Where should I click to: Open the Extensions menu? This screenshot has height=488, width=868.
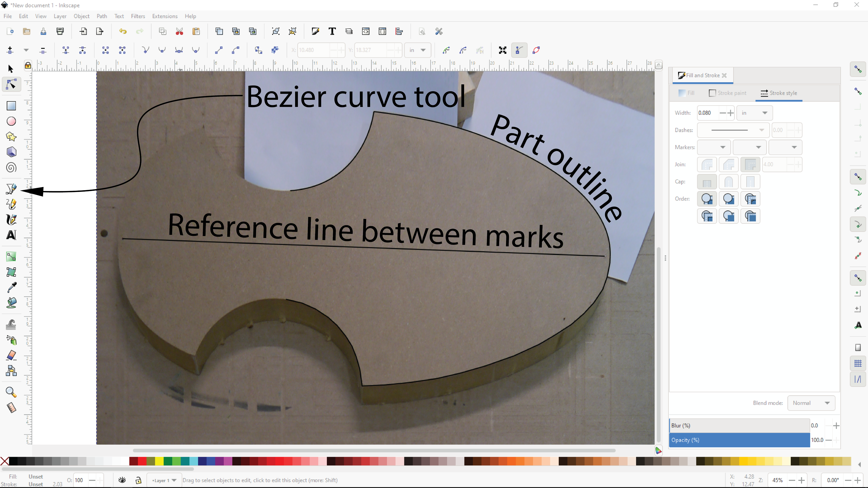(164, 16)
